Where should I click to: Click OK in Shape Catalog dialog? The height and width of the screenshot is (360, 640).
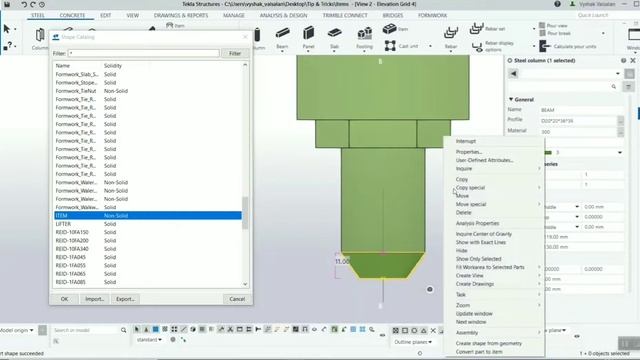pos(64,299)
